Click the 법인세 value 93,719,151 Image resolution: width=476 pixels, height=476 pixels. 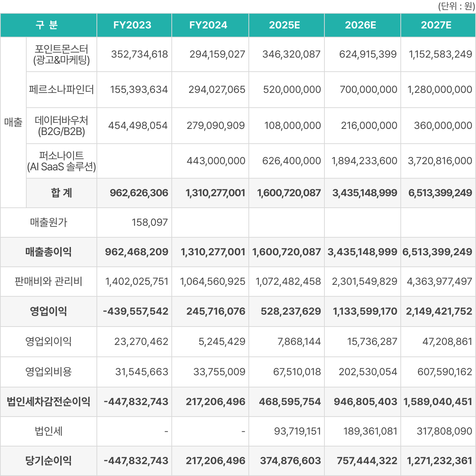pos(297,431)
